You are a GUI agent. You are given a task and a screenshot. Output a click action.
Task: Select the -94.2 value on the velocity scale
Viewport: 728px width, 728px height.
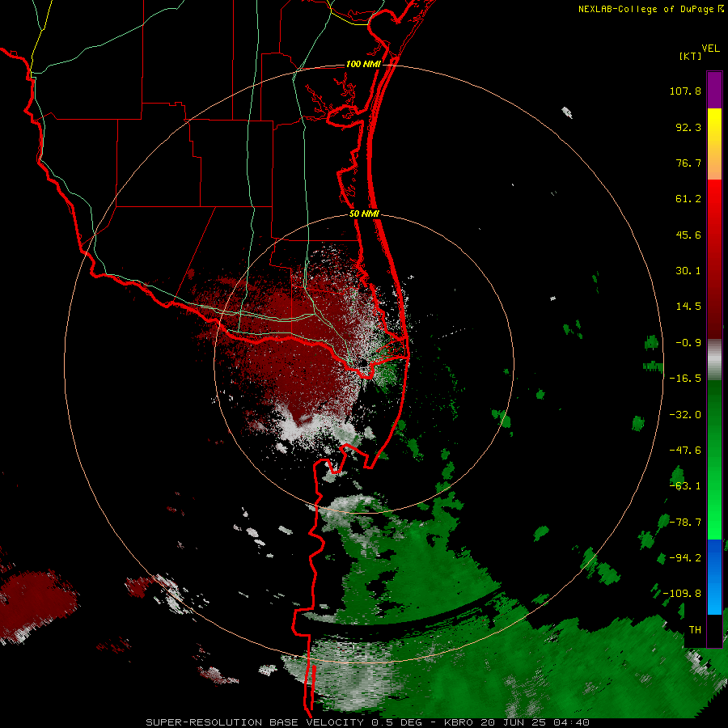685,558
